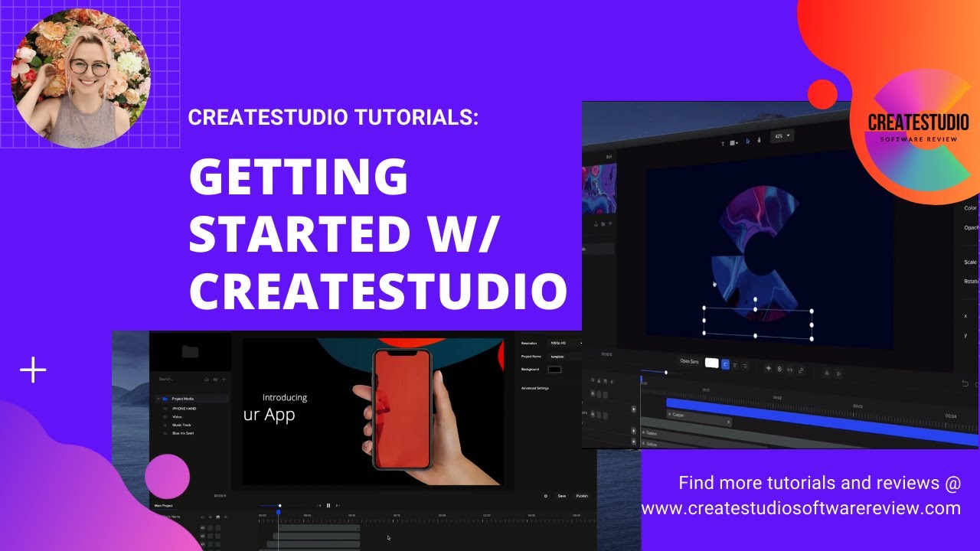980x551 pixels.
Task: Open the Resolution 1080p HD dropdown
Action: click(565, 343)
